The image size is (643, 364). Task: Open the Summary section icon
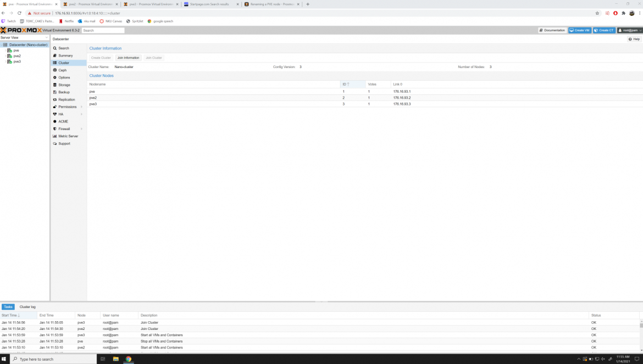click(55, 55)
